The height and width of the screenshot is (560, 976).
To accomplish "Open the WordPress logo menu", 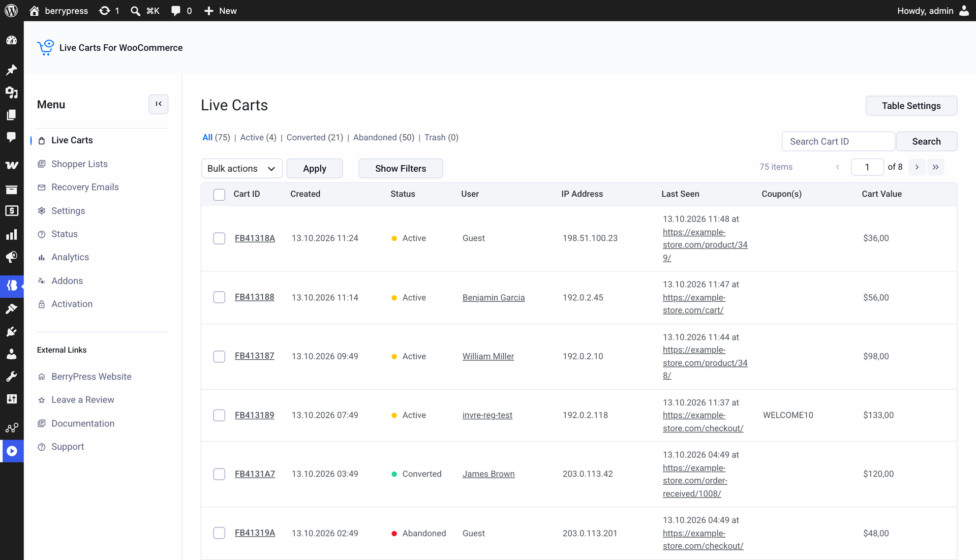I will point(11,11).
